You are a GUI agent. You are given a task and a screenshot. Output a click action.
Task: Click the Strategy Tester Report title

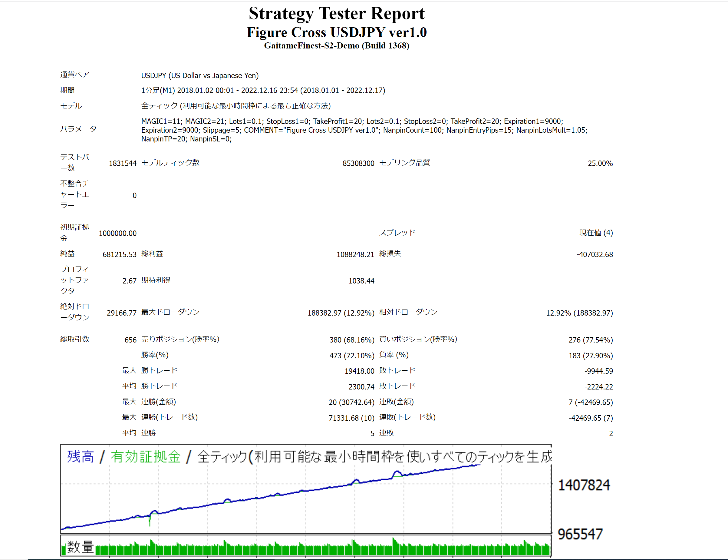coord(337,14)
